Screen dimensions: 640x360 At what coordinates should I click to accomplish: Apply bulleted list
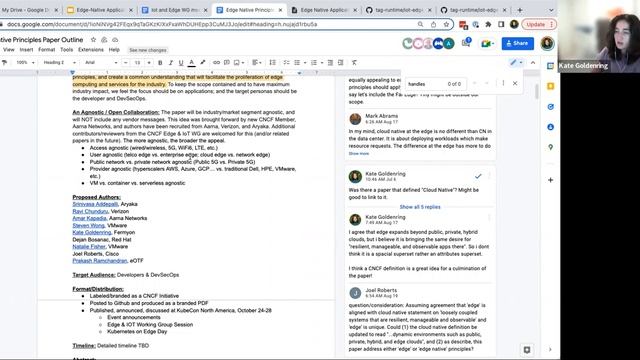pos(297,62)
